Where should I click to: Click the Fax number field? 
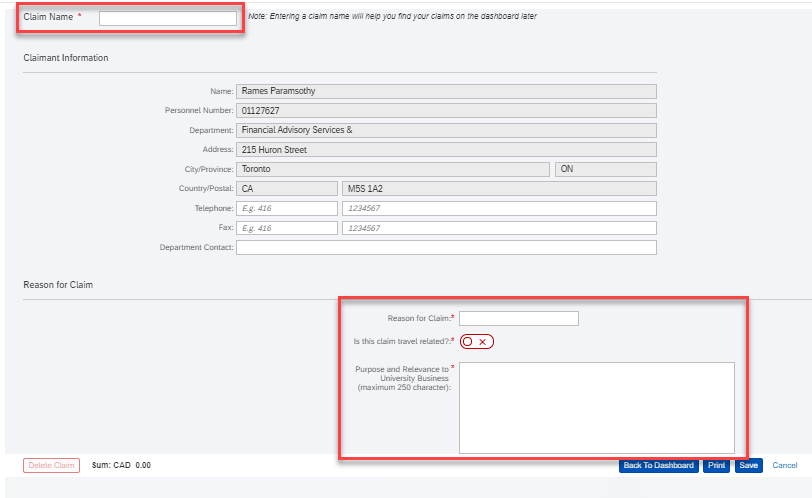499,228
